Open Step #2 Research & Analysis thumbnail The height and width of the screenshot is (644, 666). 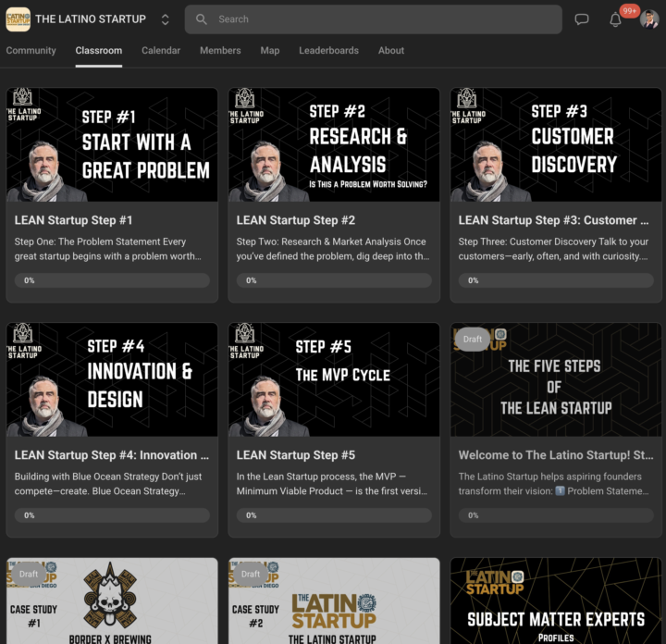click(334, 145)
